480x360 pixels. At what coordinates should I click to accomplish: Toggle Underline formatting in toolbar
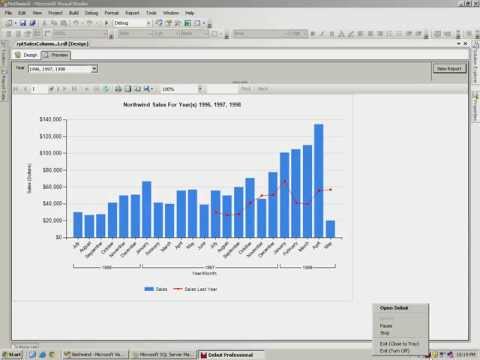pos(332,34)
